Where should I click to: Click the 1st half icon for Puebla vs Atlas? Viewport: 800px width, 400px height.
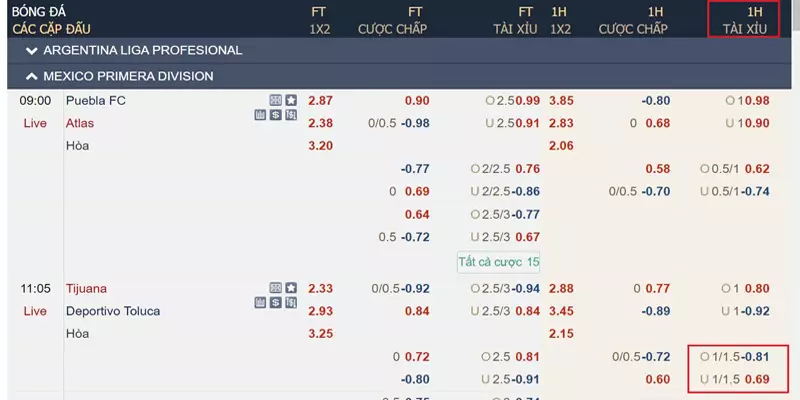[x=291, y=115]
